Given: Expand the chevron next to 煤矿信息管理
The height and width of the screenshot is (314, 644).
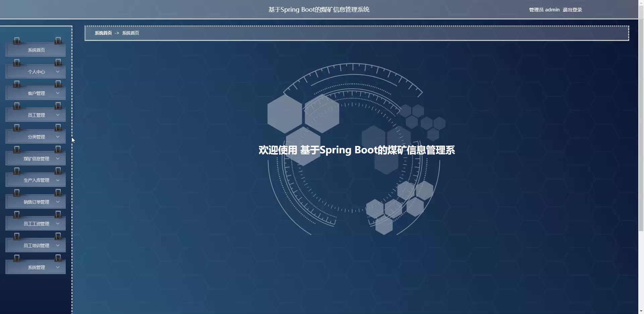Looking at the screenshot, I should click(x=58, y=159).
